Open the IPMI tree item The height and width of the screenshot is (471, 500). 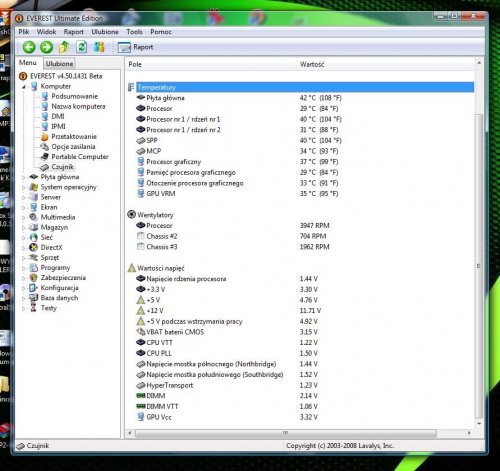point(58,126)
